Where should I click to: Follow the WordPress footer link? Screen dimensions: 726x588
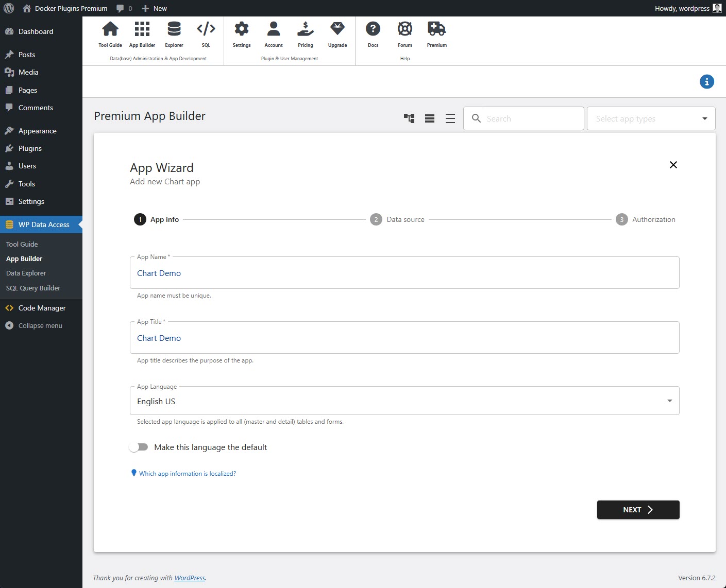[190, 578]
